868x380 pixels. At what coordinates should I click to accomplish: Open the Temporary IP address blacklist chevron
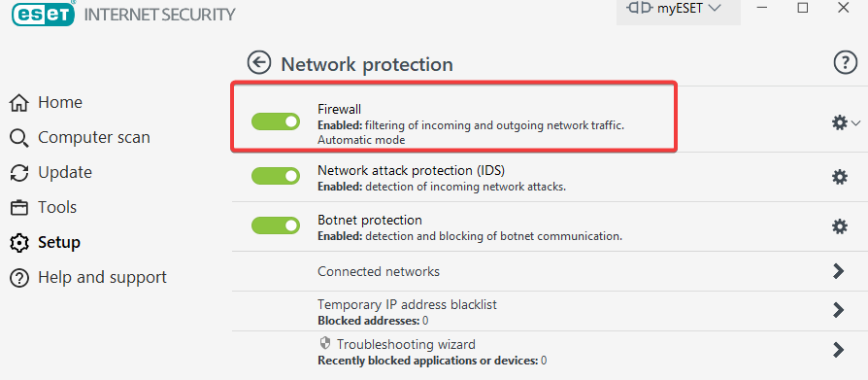839,310
